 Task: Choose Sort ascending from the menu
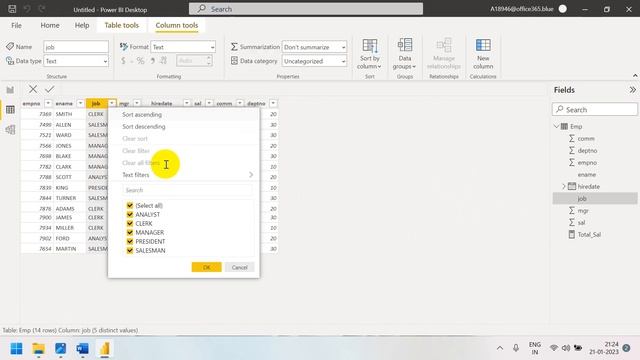[142, 115]
